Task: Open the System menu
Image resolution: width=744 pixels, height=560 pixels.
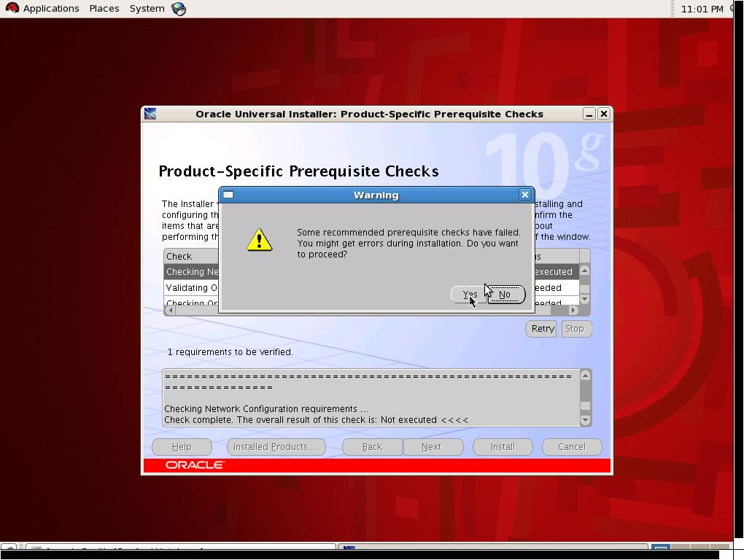Action: (x=147, y=9)
